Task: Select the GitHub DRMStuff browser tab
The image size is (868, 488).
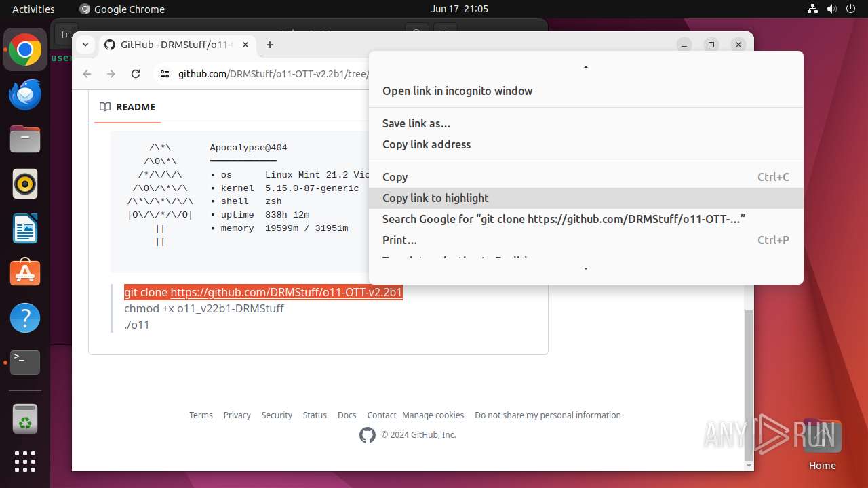Action: pyautogui.click(x=176, y=45)
